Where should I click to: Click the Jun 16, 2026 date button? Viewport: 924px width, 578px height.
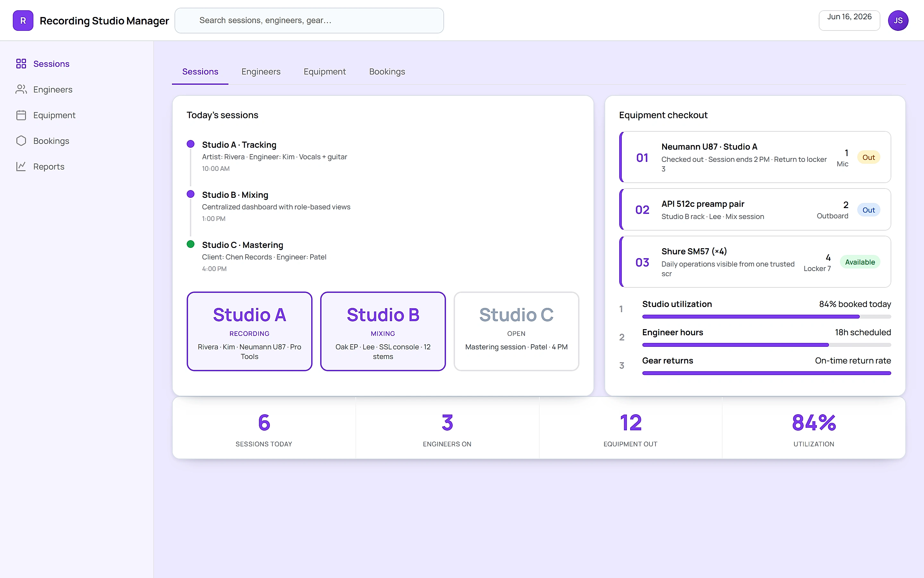[x=849, y=20]
